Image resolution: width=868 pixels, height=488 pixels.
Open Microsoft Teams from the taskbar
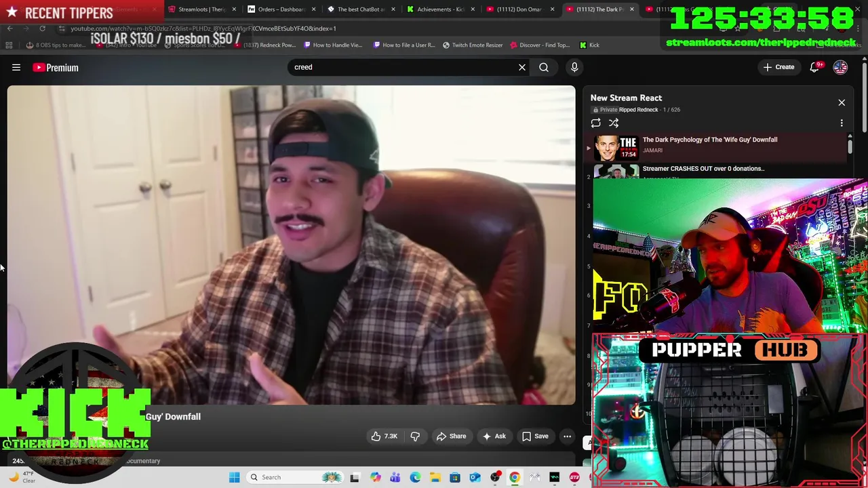395,477
